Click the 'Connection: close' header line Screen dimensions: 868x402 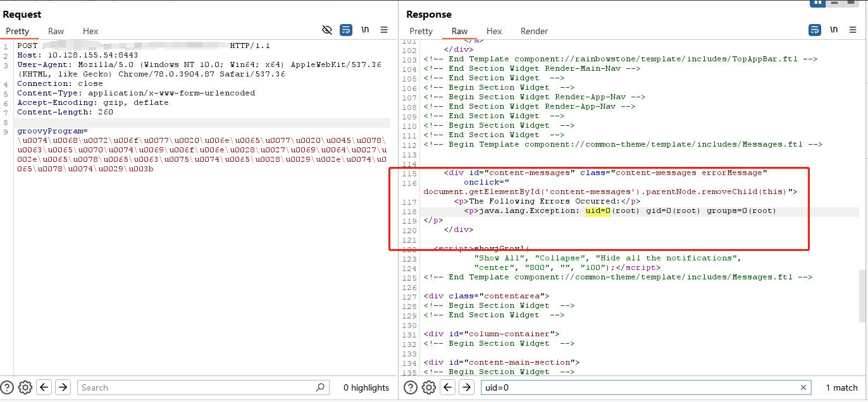click(x=59, y=83)
